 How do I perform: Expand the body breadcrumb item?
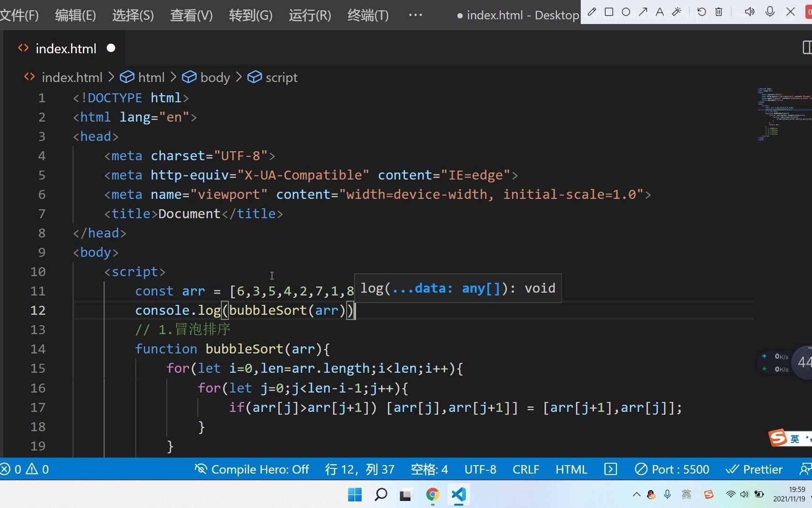(214, 77)
